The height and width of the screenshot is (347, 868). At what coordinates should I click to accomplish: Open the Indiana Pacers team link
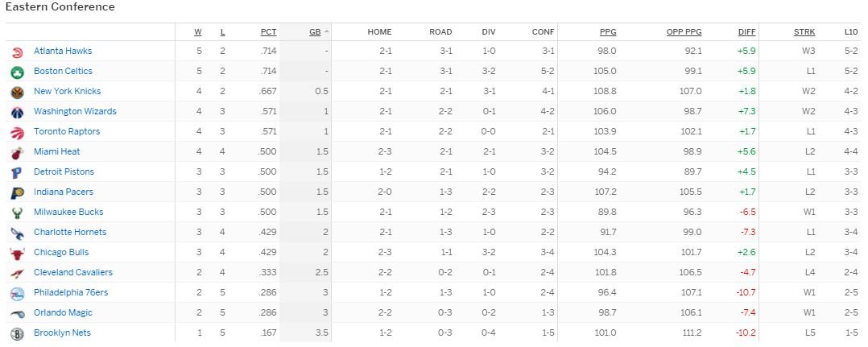click(x=64, y=192)
